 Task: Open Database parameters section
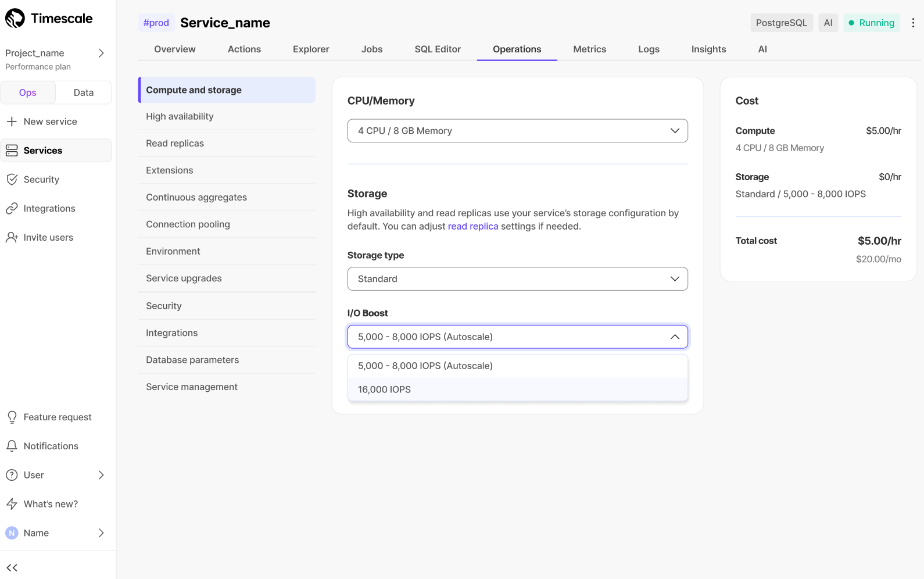(x=227, y=360)
